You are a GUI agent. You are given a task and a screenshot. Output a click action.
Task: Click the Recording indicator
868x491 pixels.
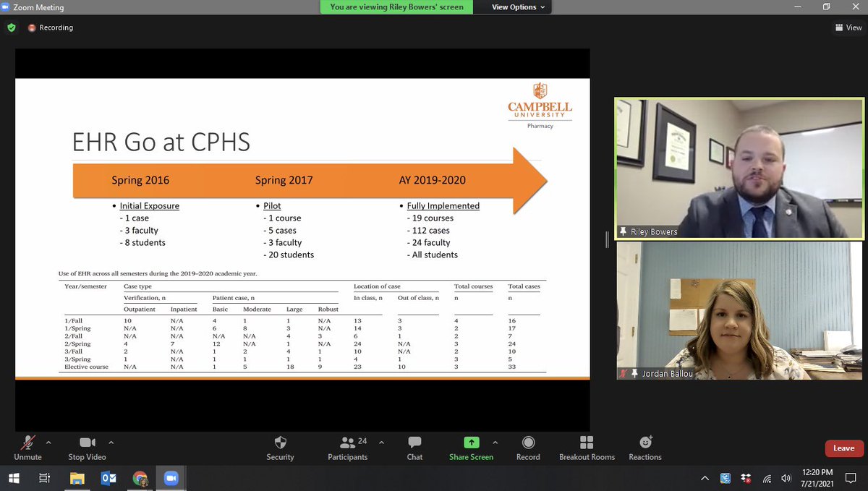(51, 27)
